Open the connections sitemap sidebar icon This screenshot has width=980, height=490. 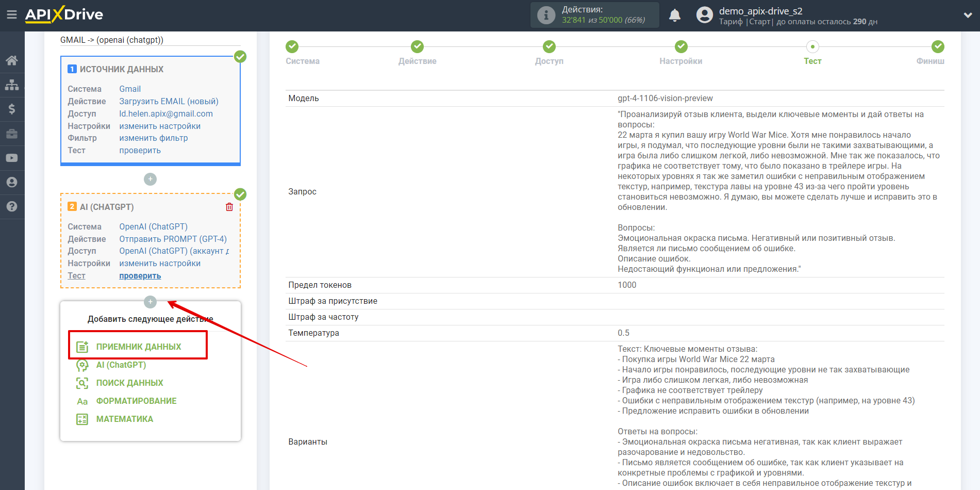pos(12,85)
